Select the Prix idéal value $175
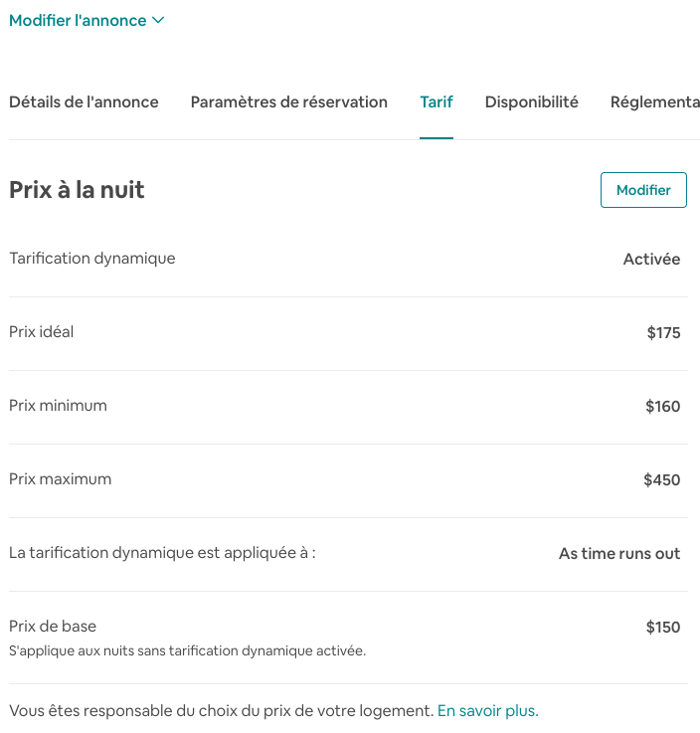700x733 pixels. pyautogui.click(x=663, y=333)
